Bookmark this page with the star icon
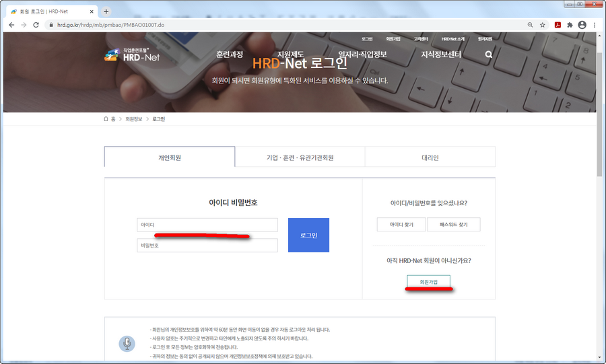The image size is (606, 364). coord(542,25)
